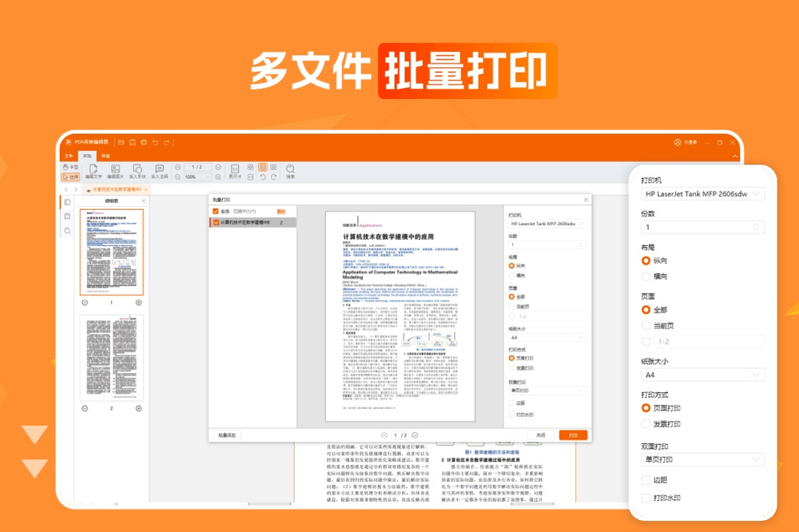Select 页面打印 in the enlarged settings panel
Viewport: 799px width, 532px height.
pyautogui.click(x=646, y=408)
